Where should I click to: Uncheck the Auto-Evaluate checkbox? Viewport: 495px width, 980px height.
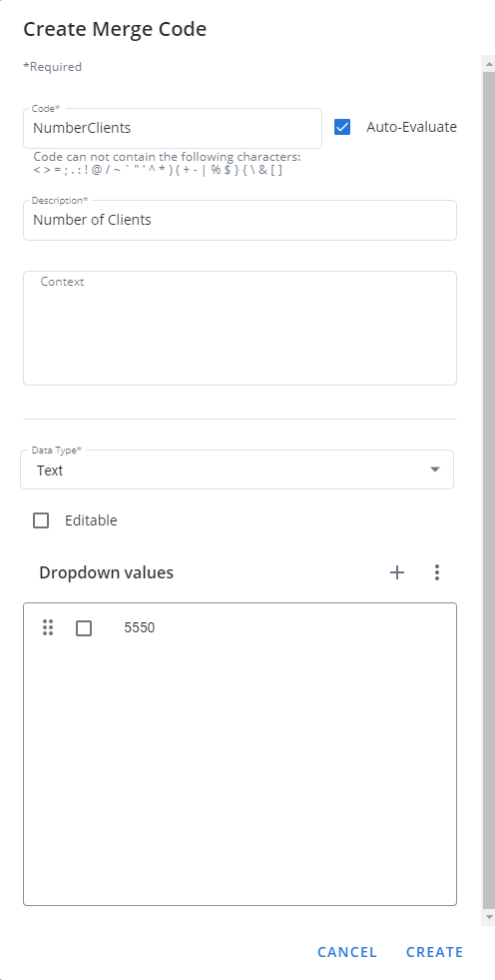[x=342, y=127]
